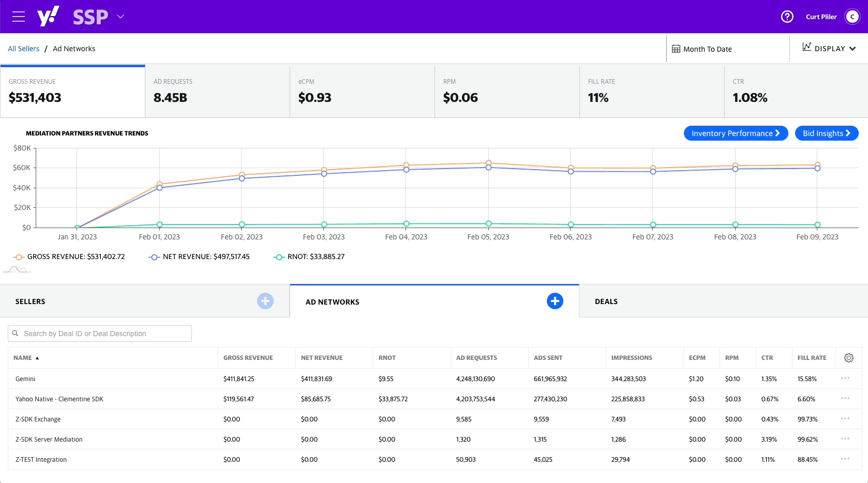
Task: Switch to the Sellers tab
Action: coord(145,301)
